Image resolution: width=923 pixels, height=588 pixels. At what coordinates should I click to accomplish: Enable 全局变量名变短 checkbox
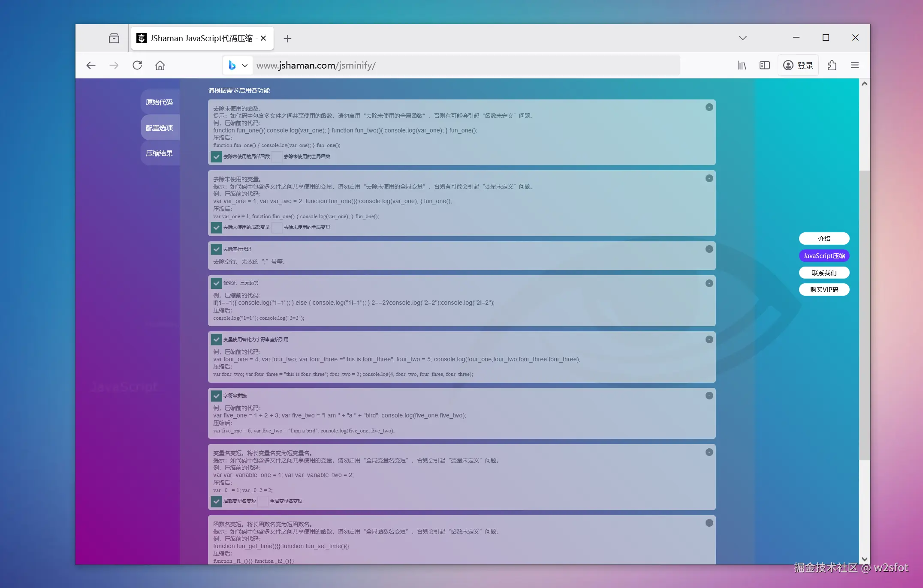[263, 501]
